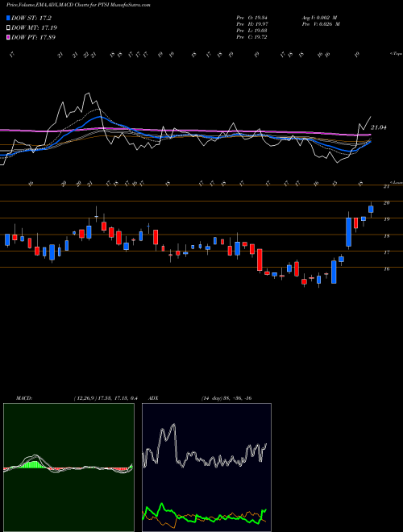Click the price axis label 17
Viewport: 403px width, 532px height.
pyautogui.click(x=386, y=252)
